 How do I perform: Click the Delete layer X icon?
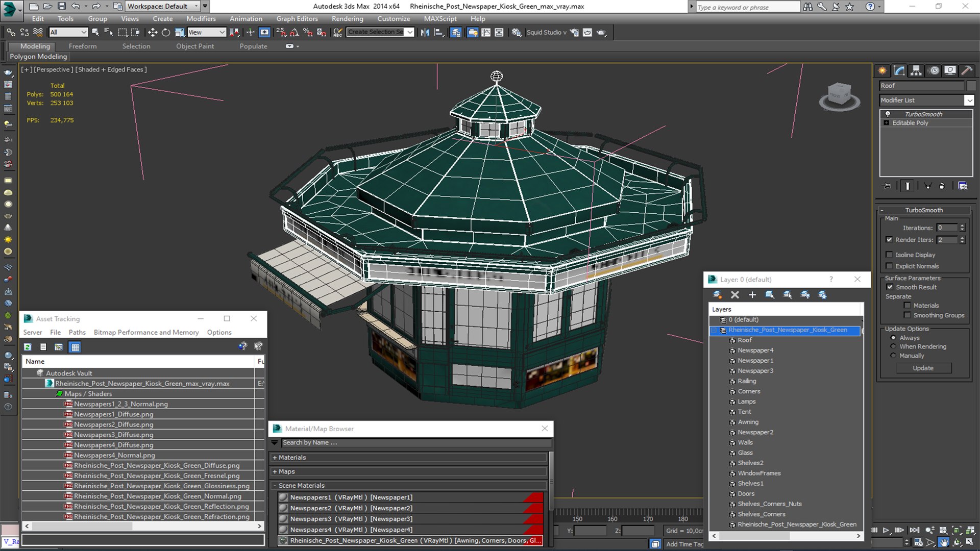tap(735, 295)
